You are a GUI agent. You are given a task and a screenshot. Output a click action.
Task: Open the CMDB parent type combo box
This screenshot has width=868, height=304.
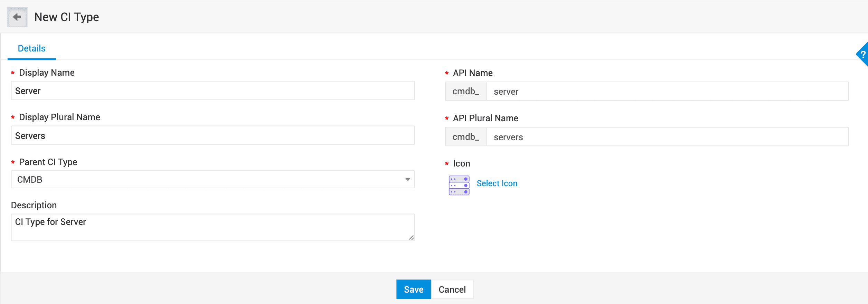coord(207,180)
